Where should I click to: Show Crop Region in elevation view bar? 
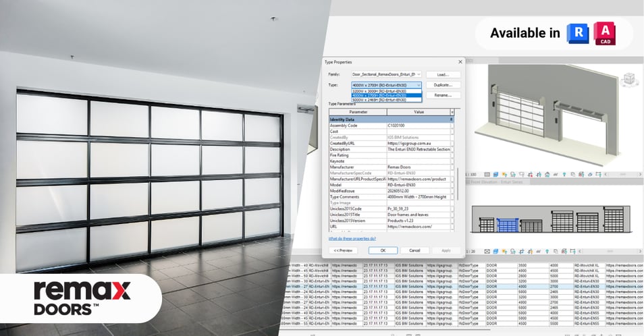[530, 251]
